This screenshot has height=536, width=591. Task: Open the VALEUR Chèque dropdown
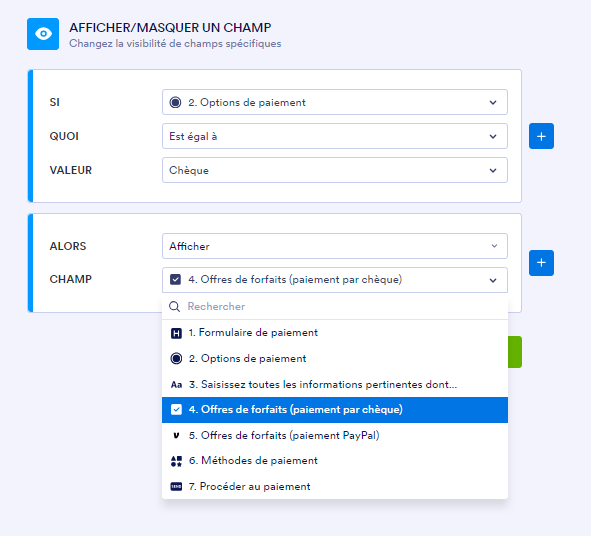point(335,170)
